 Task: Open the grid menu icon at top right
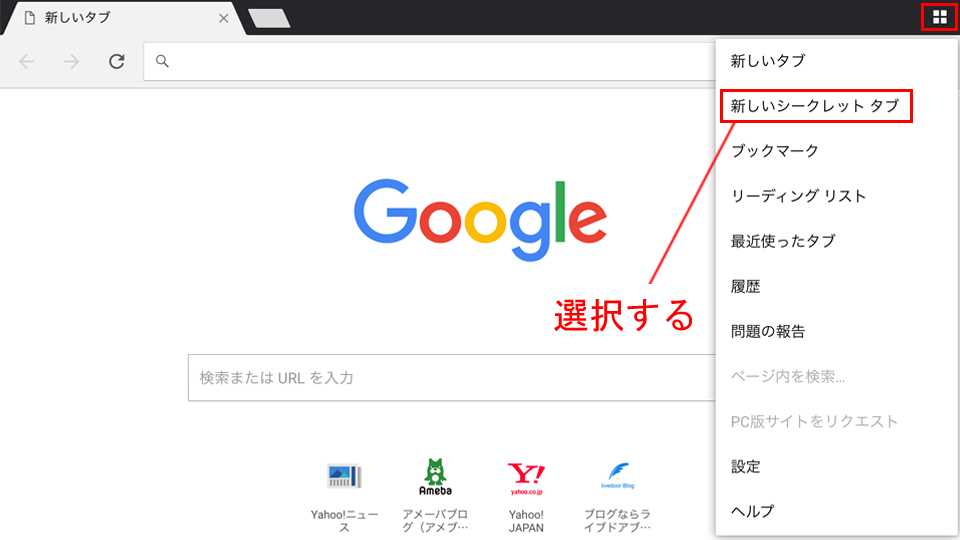(x=939, y=17)
